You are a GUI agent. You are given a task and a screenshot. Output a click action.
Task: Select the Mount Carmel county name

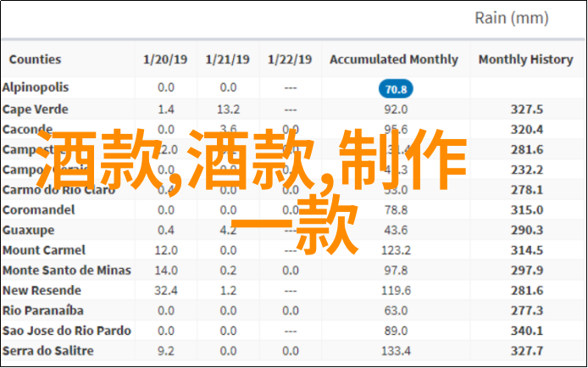point(44,250)
